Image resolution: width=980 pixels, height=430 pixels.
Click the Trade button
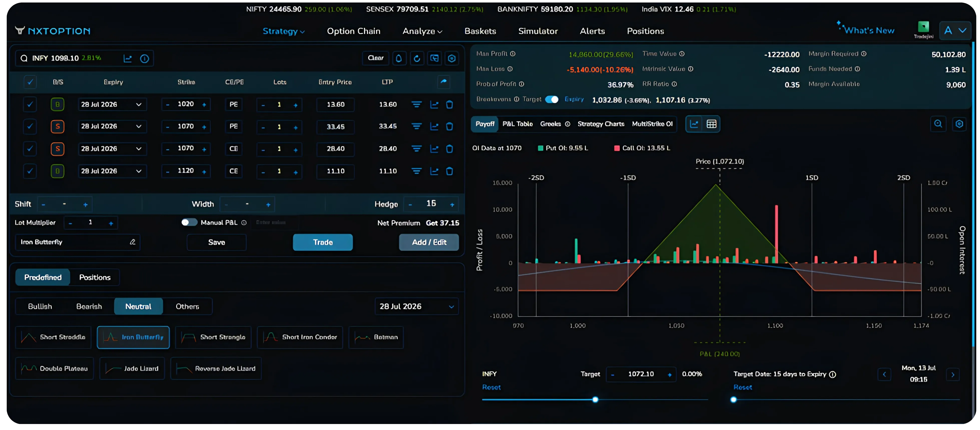[x=323, y=242]
